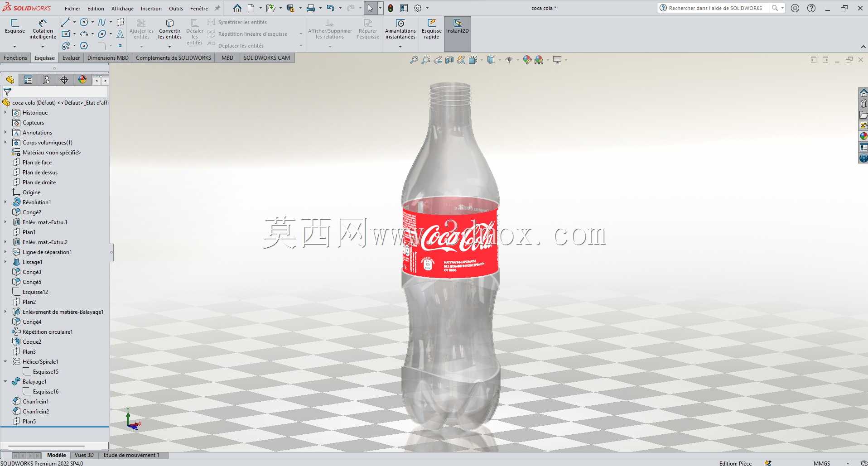
Task: Open the Edition menu
Action: 96,9
